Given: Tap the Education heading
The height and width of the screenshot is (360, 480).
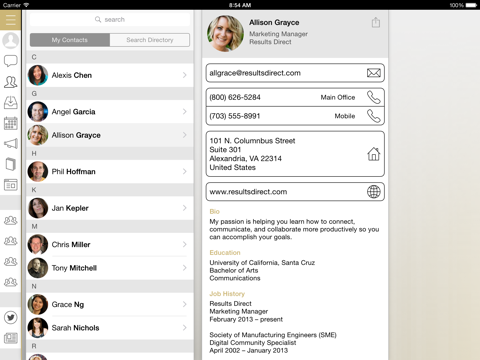Looking at the screenshot, I should [225, 252].
